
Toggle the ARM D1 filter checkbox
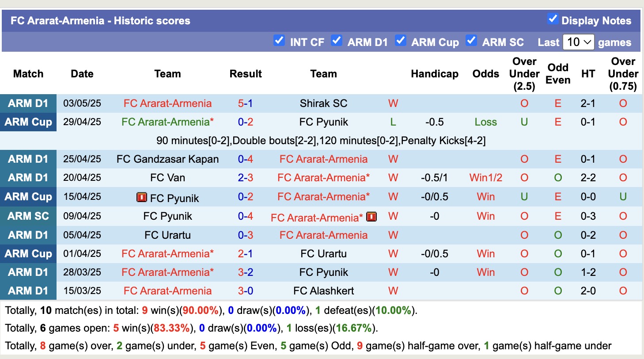click(x=337, y=40)
